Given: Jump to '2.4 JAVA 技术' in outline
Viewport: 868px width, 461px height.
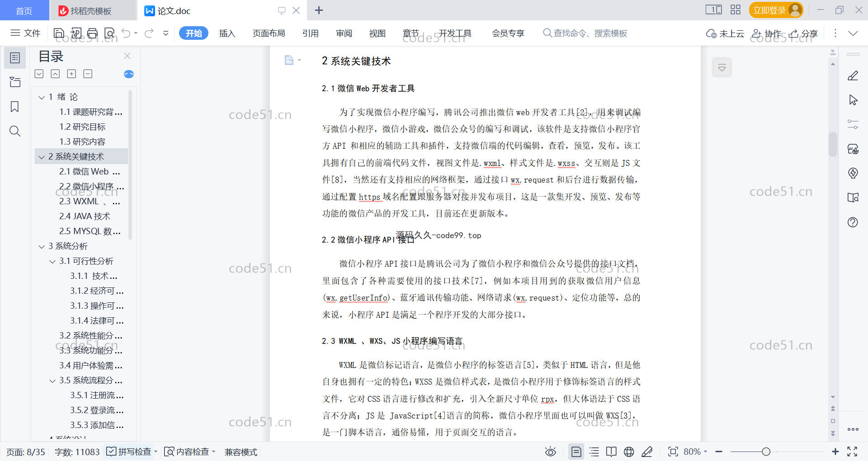Looking at the screenshot, I should tap(85, 216).
